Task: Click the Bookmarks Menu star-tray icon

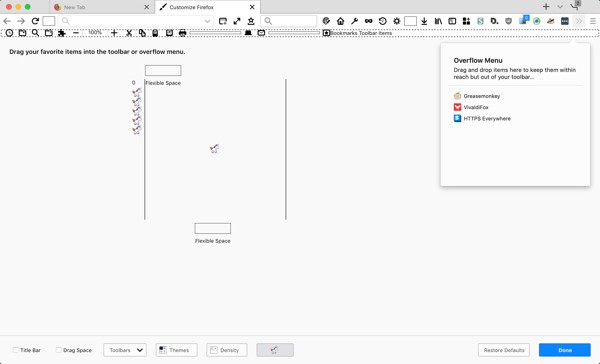Action: [x=251, y=21]
